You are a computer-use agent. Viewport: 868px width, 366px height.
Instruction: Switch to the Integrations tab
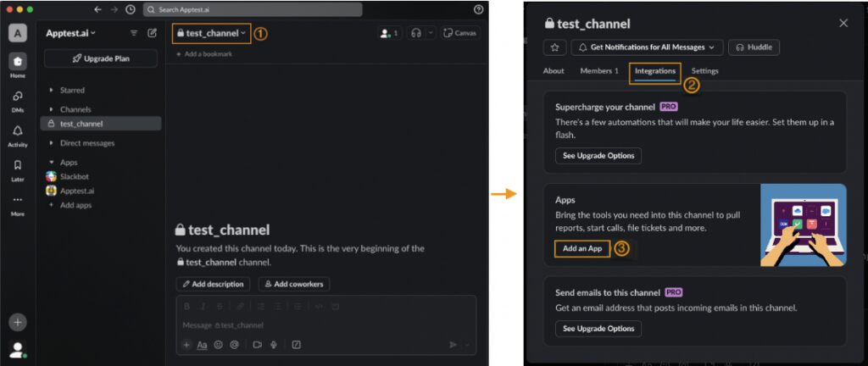(654, 71)
